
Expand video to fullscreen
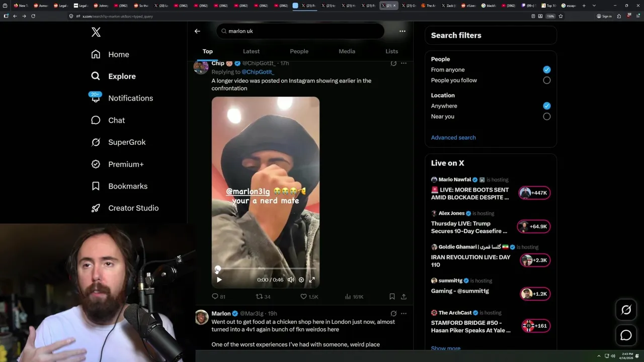tap(312, 280)
